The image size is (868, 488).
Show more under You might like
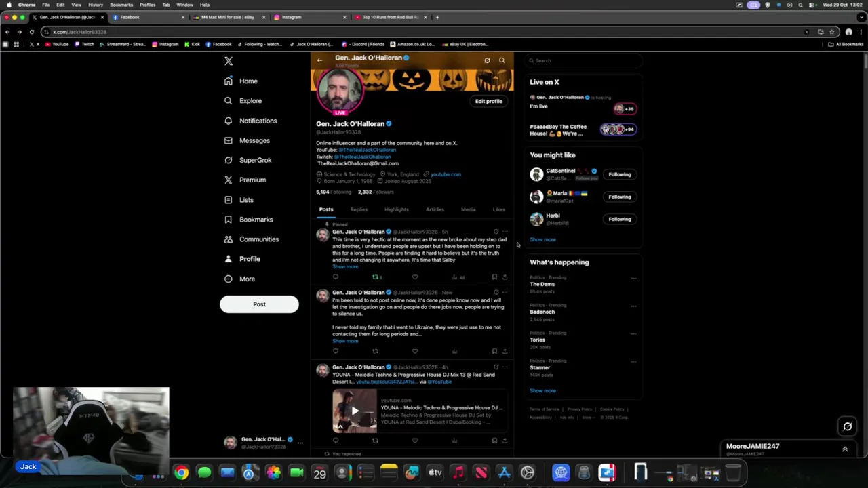click(542, 239)
